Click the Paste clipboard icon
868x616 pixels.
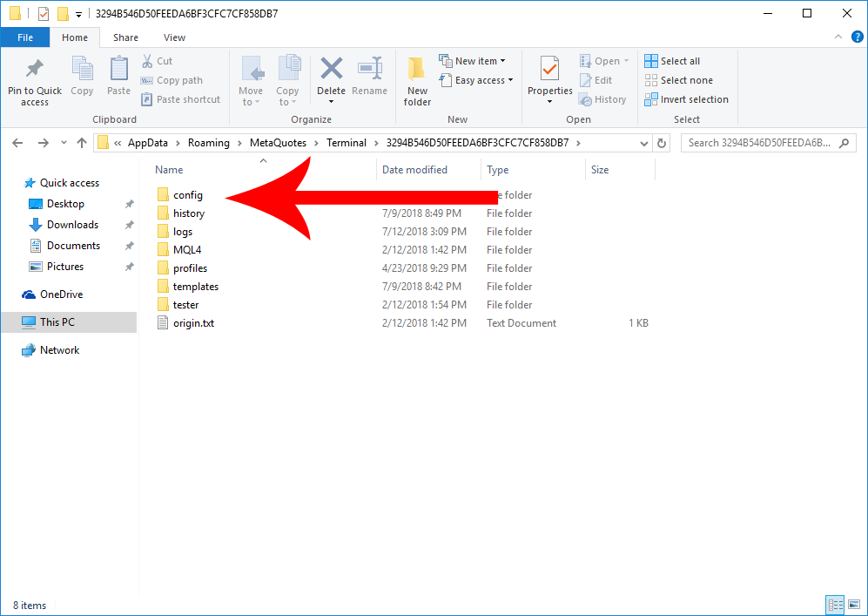coord(118,69)
